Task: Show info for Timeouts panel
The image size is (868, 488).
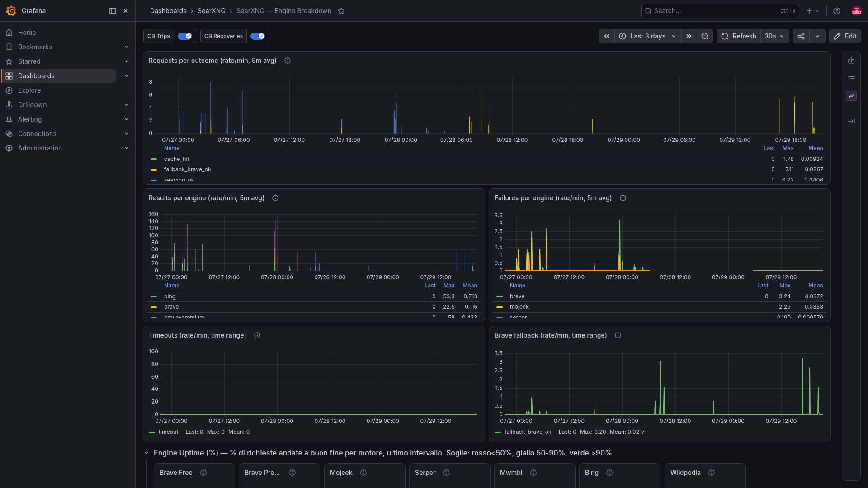Action: coord(257,335)
